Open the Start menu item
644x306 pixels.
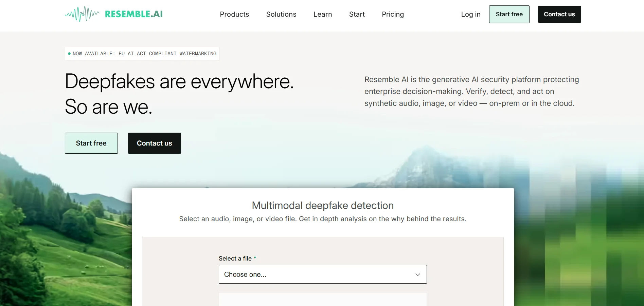[x=357, y=14]
